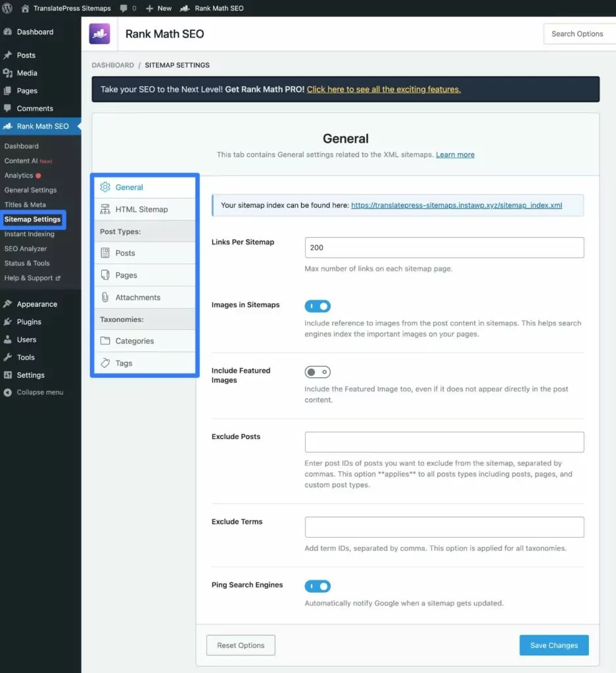Click the Attachments paperclip icon
This screenshot has width=616, height=673.
click(x=105, y=297)
